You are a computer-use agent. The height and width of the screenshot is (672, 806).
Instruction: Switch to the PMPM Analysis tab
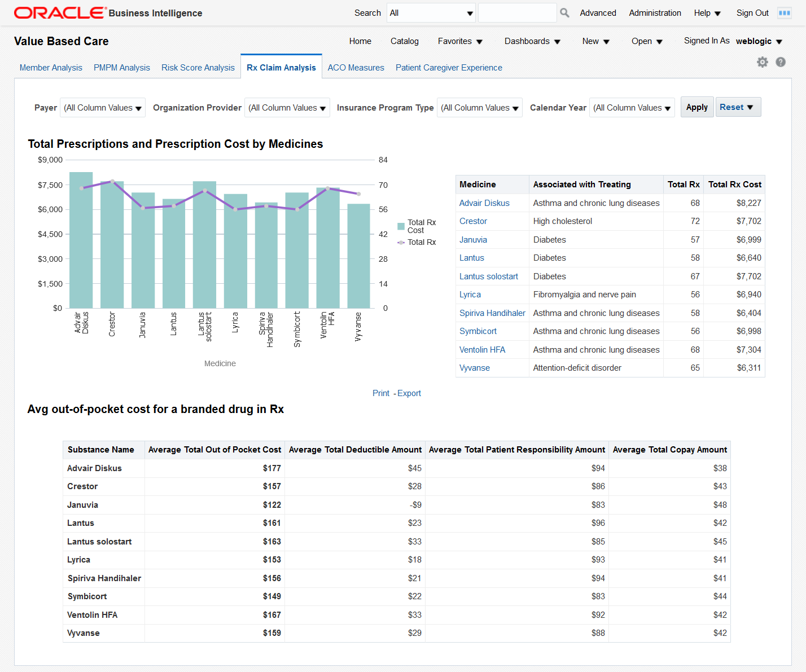pos(122,68)
